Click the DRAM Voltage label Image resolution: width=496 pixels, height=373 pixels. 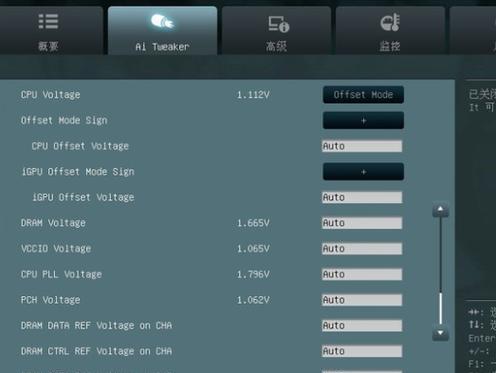click(53, 223)
